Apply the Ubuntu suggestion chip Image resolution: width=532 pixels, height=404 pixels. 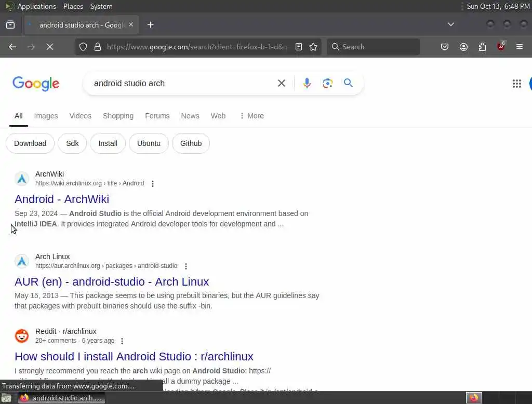click(x=149, y=143)
